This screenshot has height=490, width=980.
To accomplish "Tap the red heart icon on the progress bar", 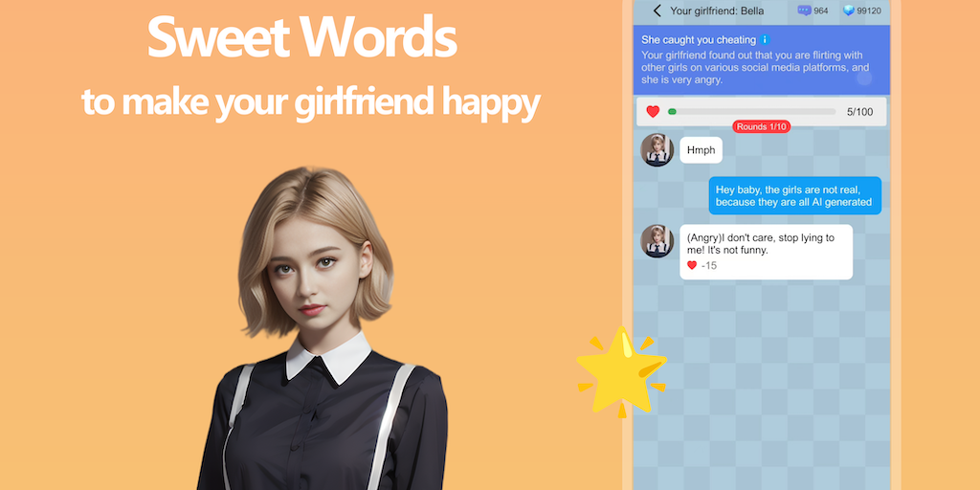I will (653, 112).
